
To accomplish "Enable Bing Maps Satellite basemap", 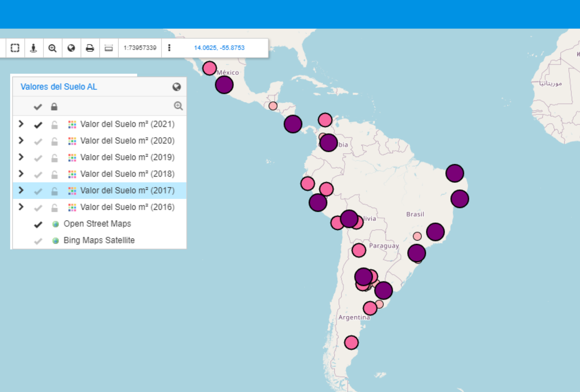I will (x=38, y=241).
